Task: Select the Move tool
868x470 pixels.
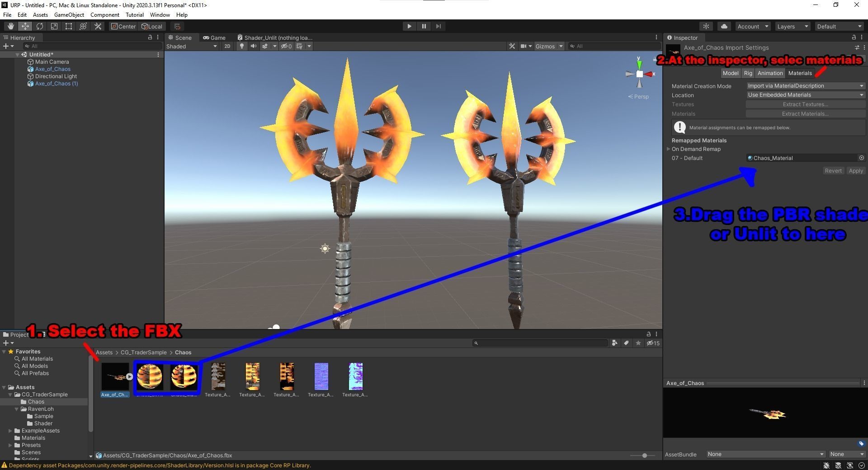Action: [25, 26]
